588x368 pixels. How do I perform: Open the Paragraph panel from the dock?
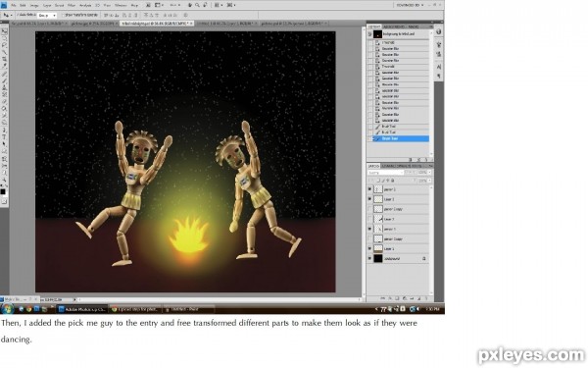click(439, 76)
